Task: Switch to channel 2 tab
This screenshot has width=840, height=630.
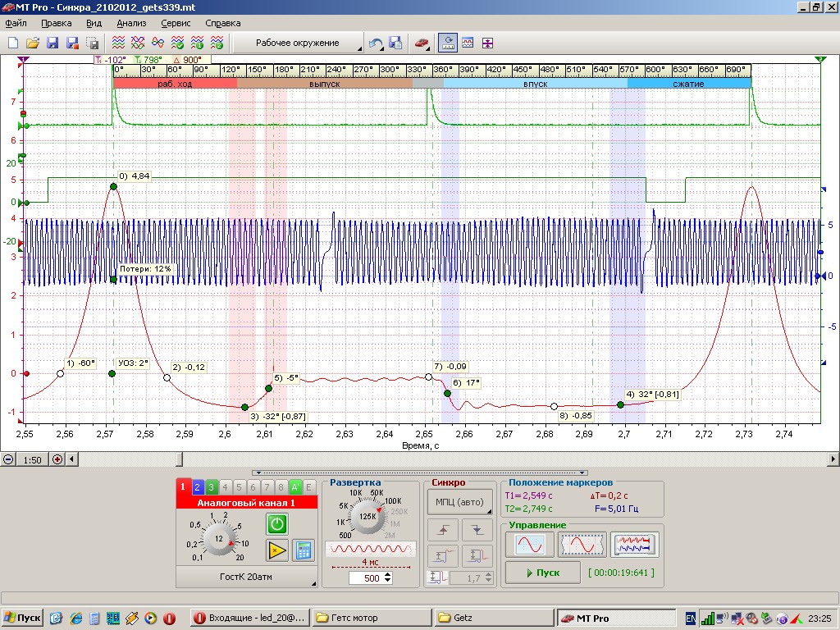Action: (x=198, y=487)
